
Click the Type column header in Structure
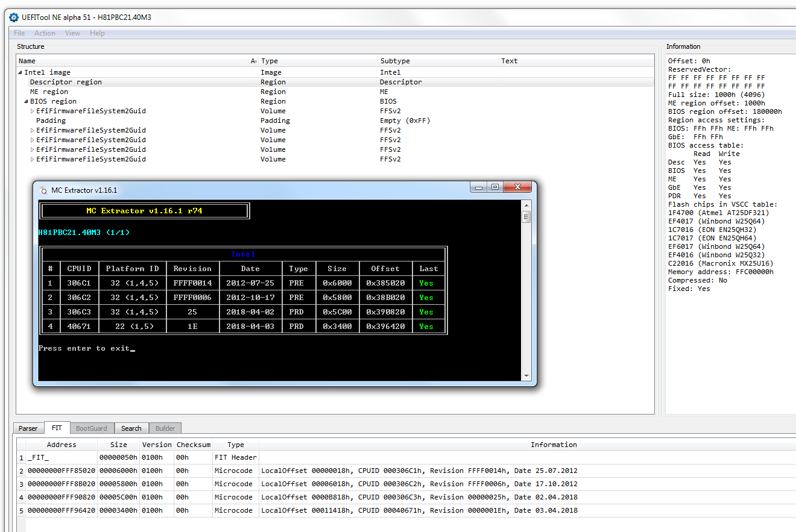pos(318,61)
